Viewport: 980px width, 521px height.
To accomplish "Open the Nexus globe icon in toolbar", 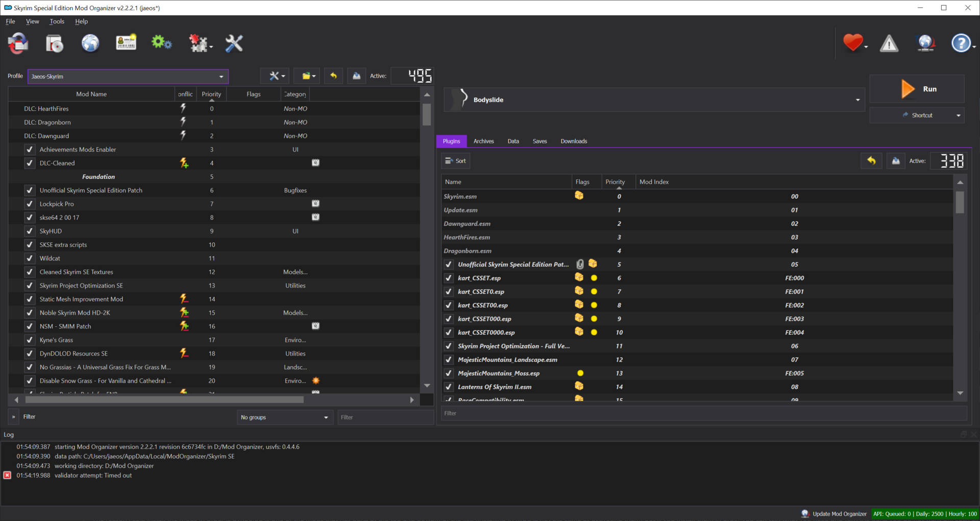I will [x=90, y=43].
